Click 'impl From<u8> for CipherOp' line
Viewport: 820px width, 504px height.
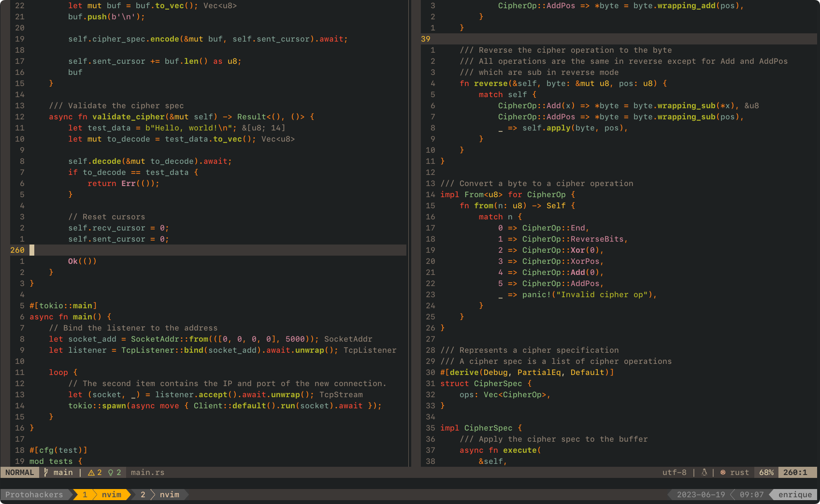point(508,195)
